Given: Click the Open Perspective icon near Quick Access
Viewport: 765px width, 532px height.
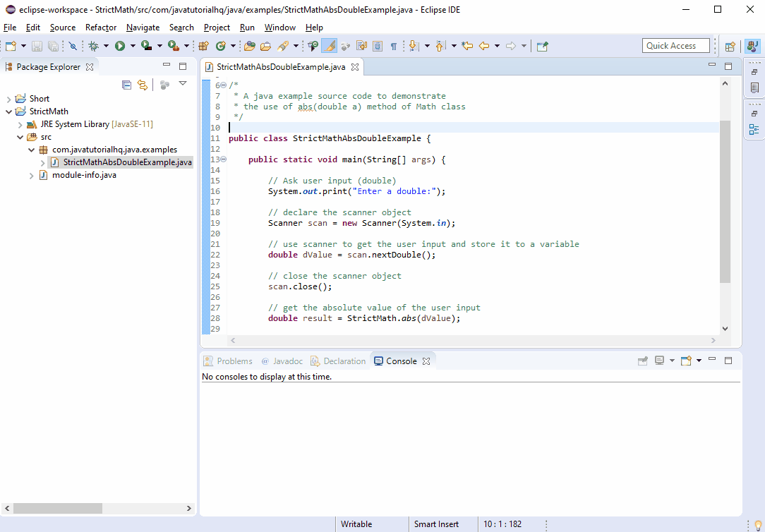Looking at the screenshot, I should (730, 45).
